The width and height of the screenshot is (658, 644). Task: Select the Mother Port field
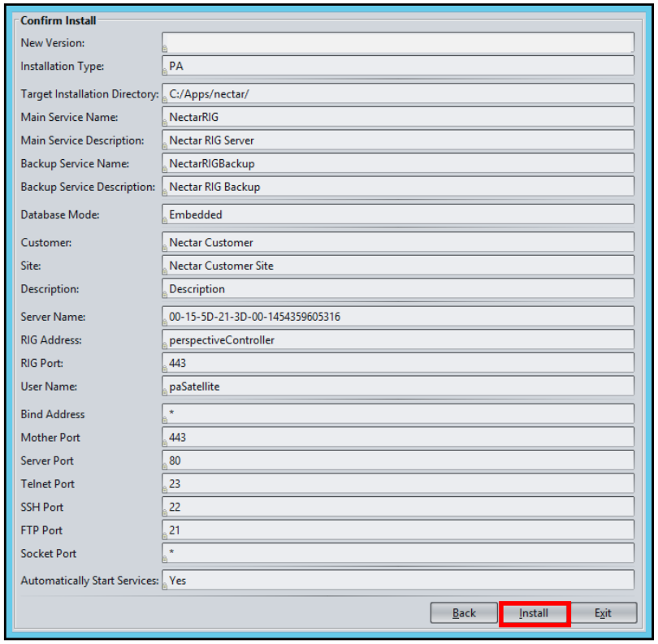(x=398, y=437)
